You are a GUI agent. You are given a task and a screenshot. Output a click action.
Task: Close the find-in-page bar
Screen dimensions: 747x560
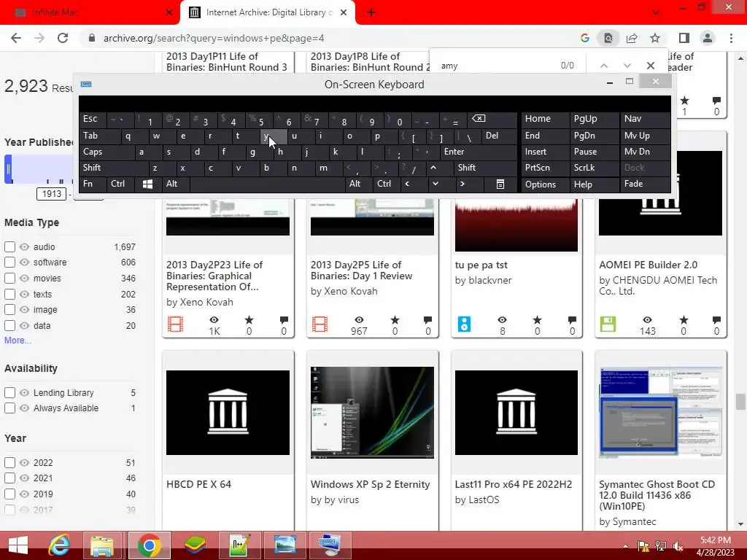point(650,66)
